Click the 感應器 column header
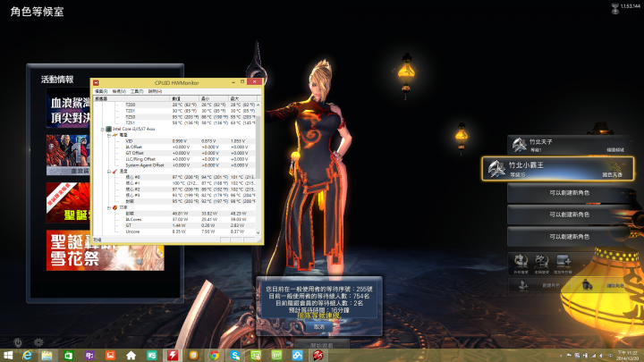This screenshot has height=362, width=644. 131,98
